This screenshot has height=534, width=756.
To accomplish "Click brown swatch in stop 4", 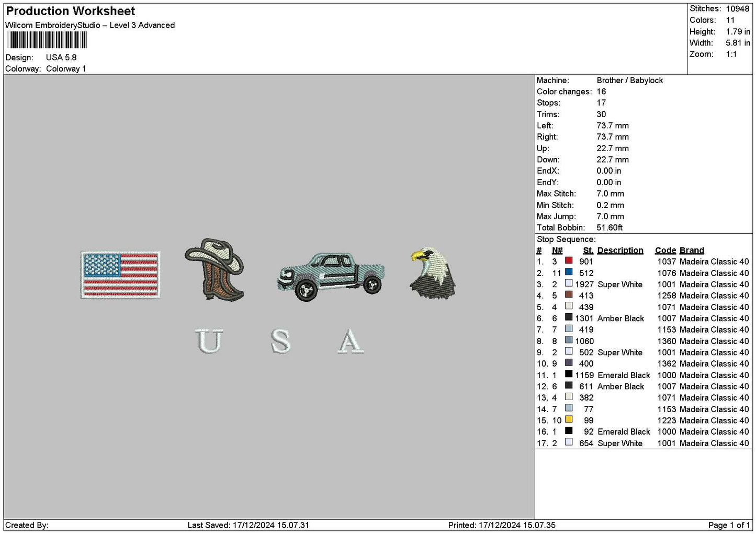I will (569, 295).
